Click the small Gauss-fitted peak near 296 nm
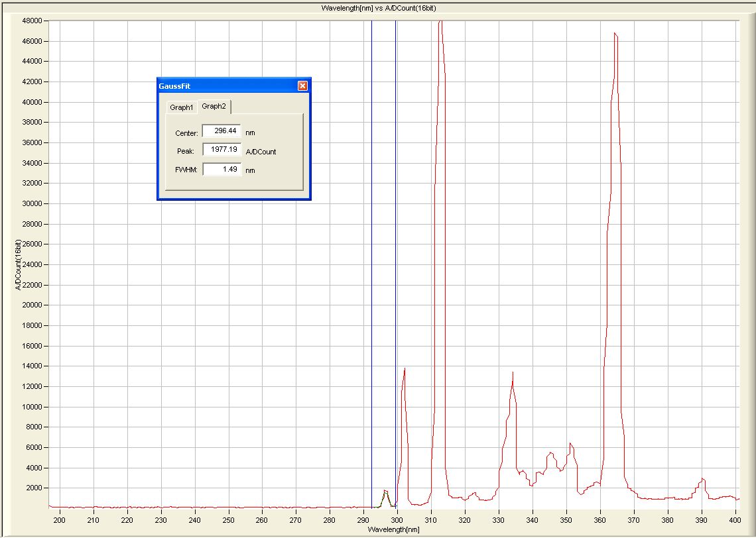 385,492
